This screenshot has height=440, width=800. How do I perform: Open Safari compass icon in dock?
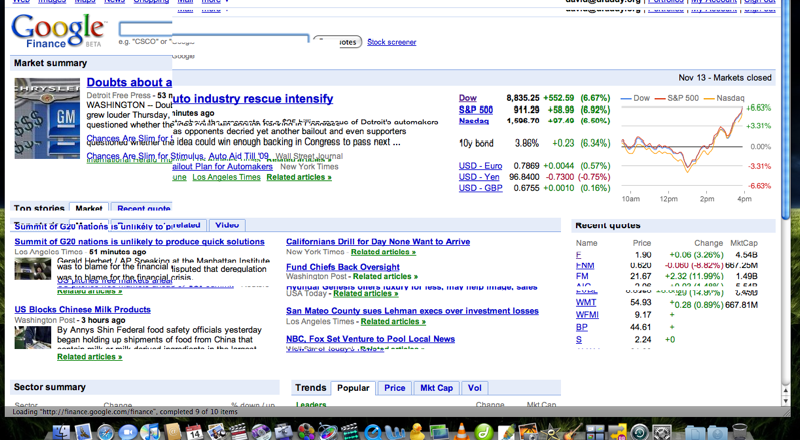point(106,432)
